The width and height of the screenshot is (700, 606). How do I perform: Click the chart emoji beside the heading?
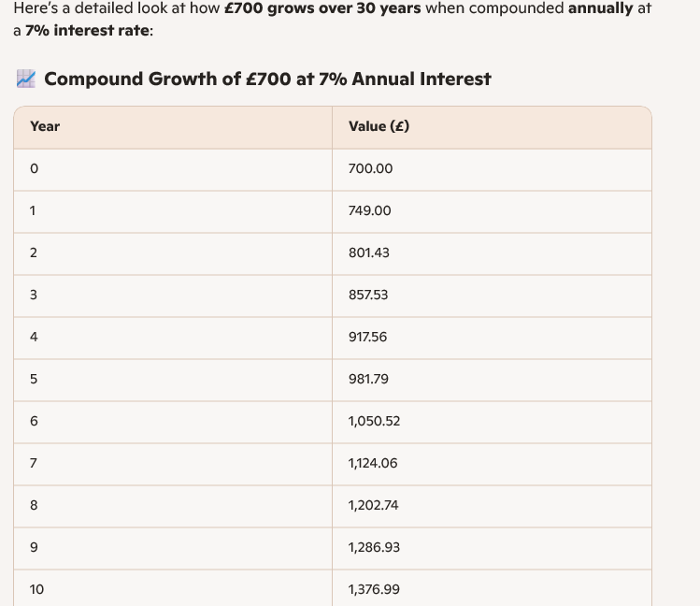pyautogui.click(x=25, y=79)
